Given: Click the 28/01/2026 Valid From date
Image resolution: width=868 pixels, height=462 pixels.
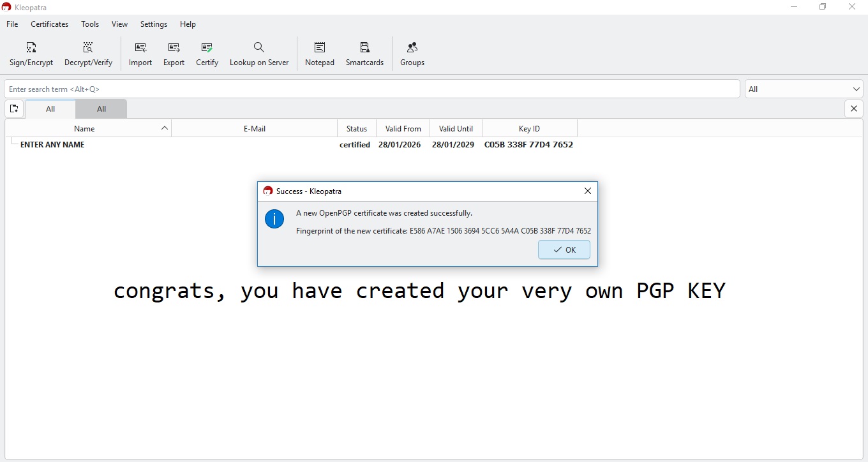Looking at the screenshot, I should 400,145.
